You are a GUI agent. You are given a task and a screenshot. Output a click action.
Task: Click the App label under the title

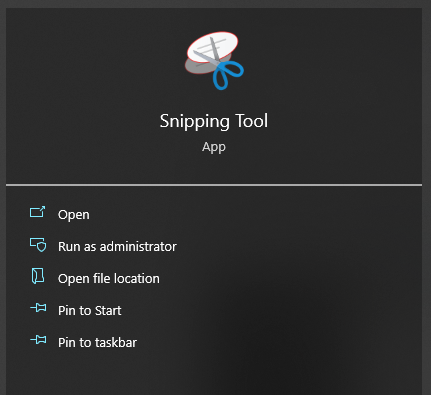(214, 147)
